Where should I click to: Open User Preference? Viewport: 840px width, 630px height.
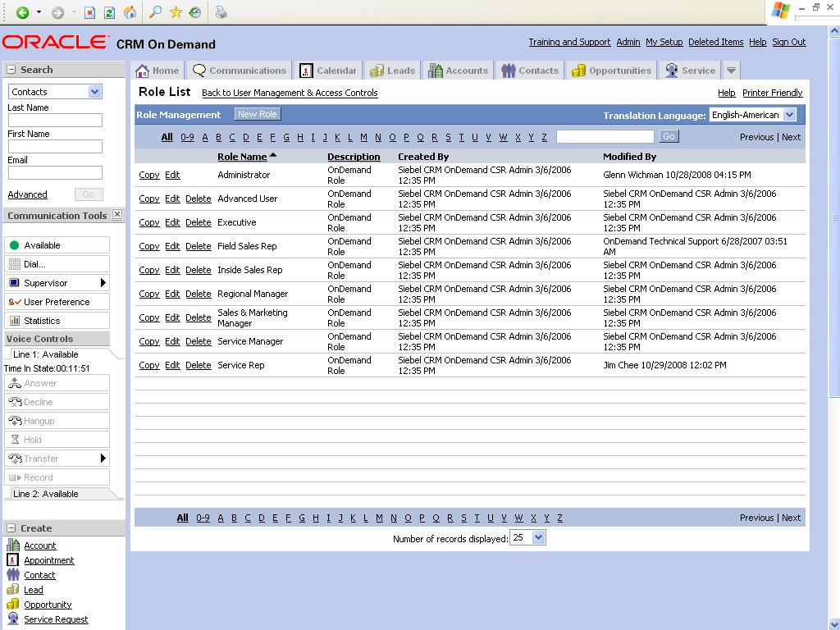pos(57,302)
